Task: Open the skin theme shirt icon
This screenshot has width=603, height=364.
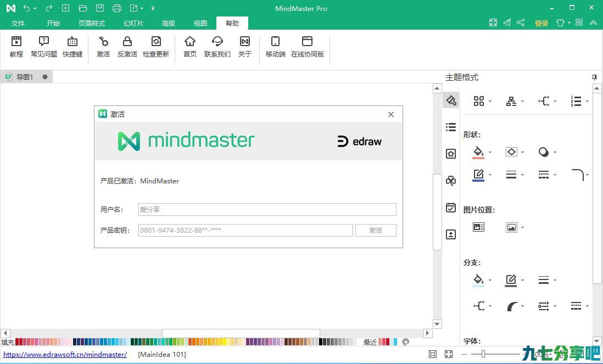Action: (560, 23)
